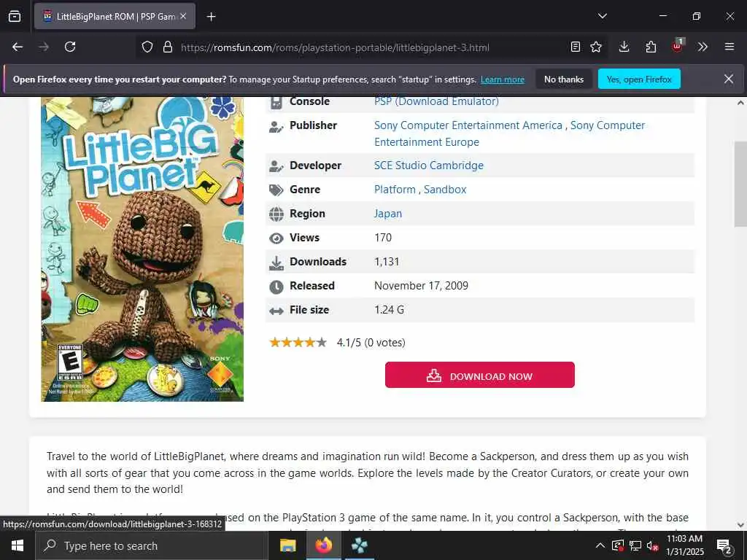
Task: Open the extensions puzzle icon
Action: point(651,47)
